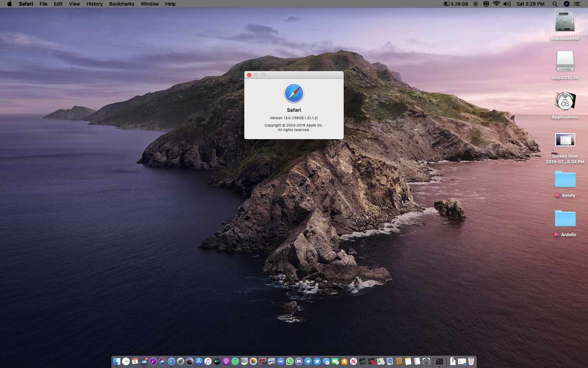Open Discord in the Dock
This screenshot has height=368, width=588.
[x=299, y=361]
